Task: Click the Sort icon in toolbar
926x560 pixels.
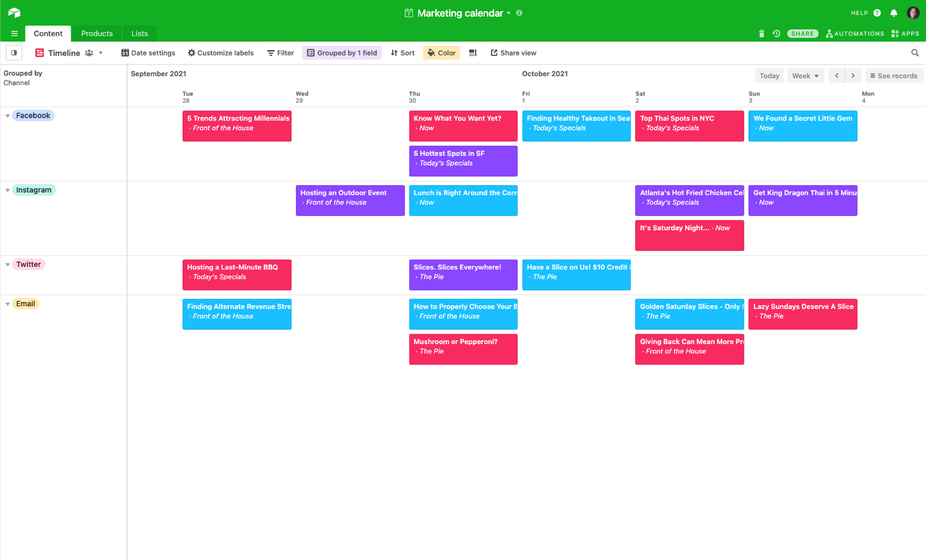Action: click(x=403, y=53)
